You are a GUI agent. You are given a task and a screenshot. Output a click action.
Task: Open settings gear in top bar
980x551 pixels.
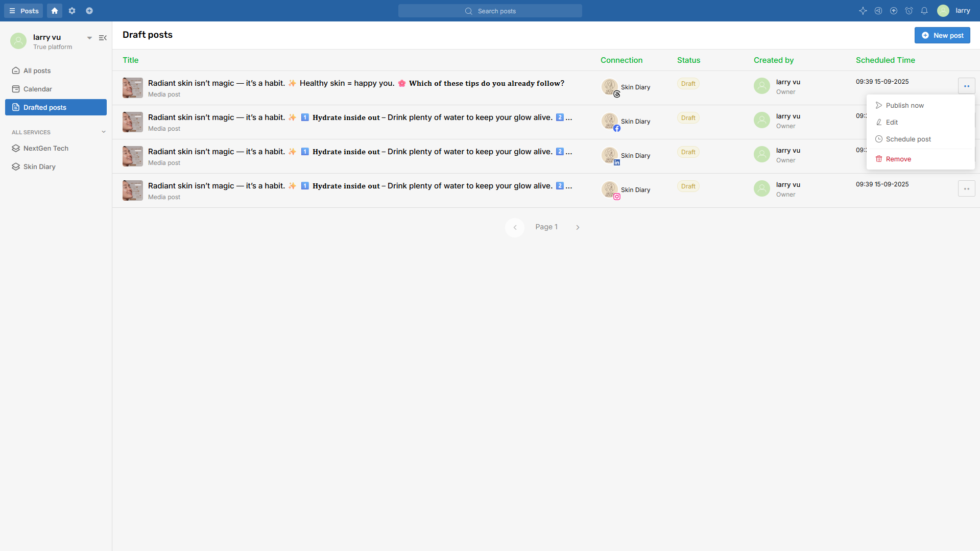click(x=72, y=11)
